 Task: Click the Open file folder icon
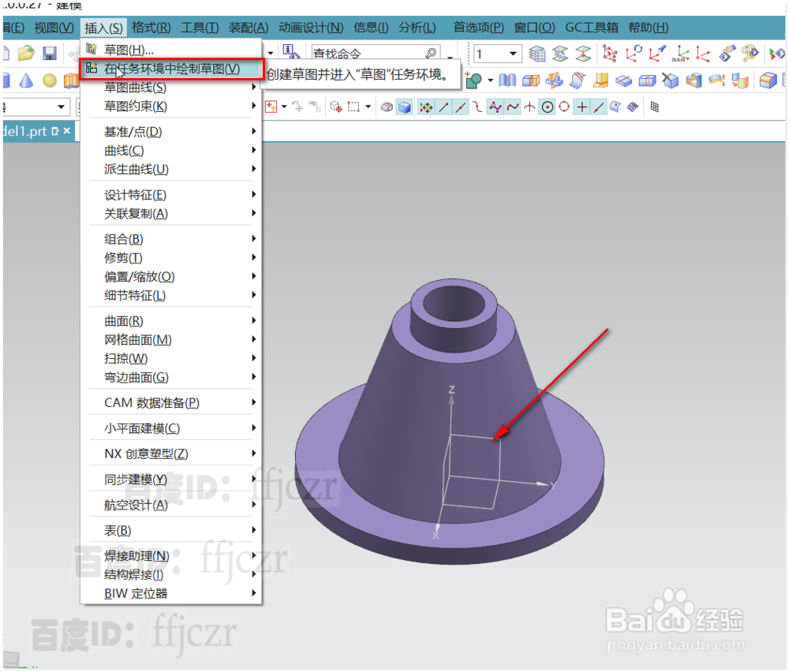[26, 53]
